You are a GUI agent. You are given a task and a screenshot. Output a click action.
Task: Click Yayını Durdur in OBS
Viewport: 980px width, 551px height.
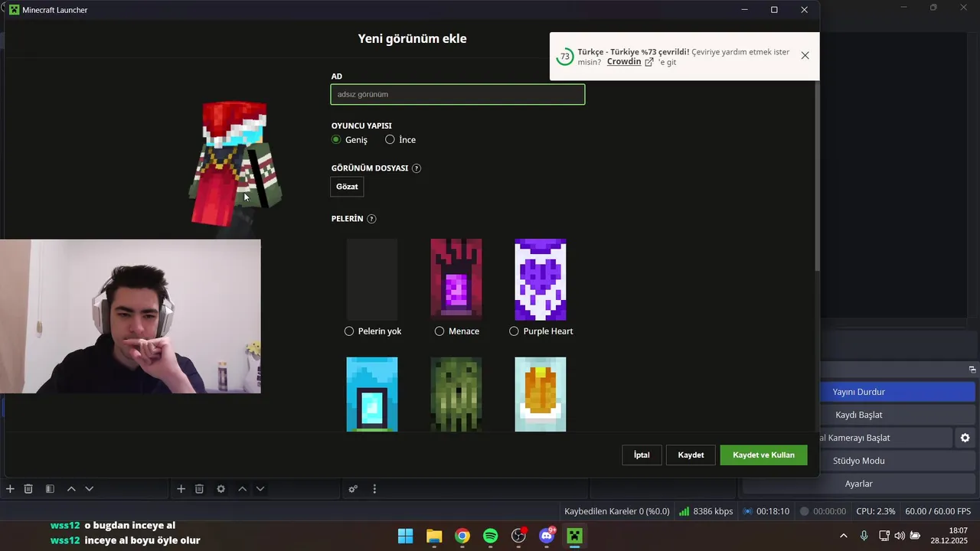858,392
